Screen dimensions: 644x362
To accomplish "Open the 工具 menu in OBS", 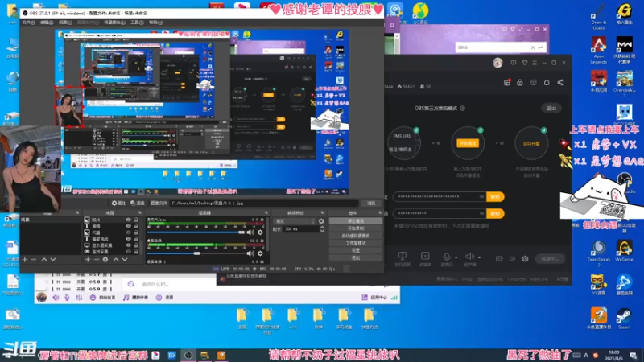I will coord(136,23).
